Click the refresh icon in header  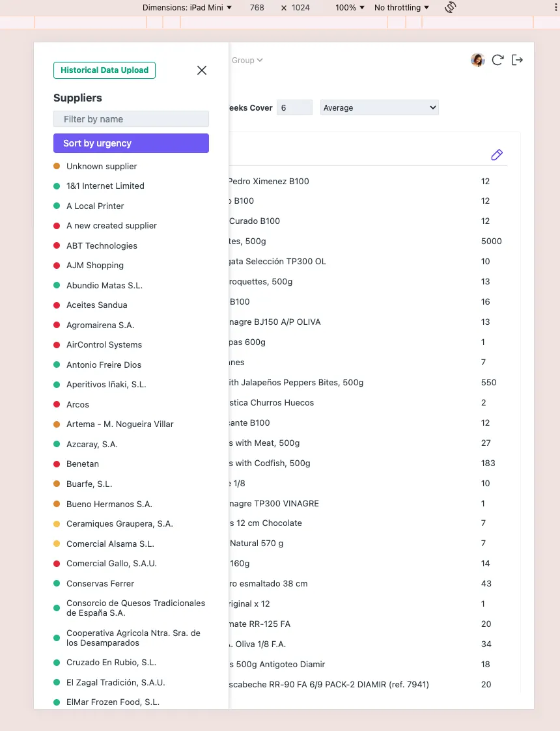tap(497, 60)
